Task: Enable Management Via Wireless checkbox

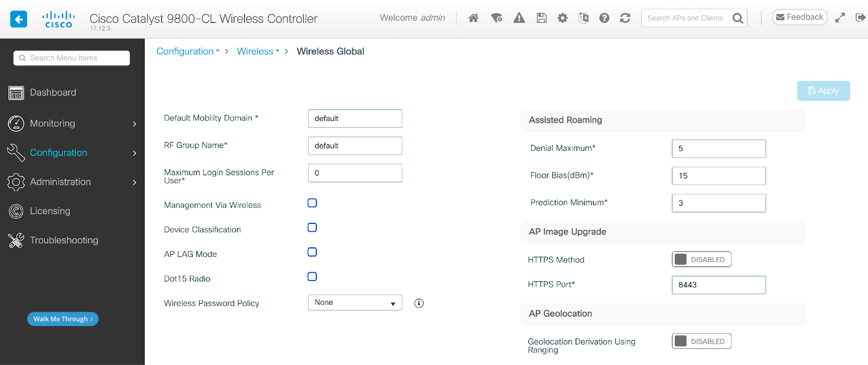Action: 312,203
